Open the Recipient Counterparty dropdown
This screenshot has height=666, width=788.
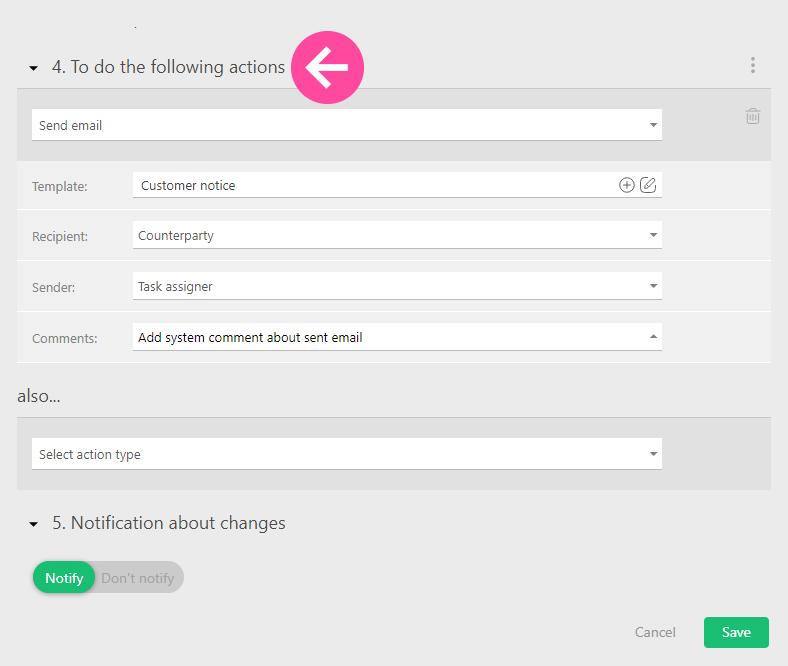[396, 236]
